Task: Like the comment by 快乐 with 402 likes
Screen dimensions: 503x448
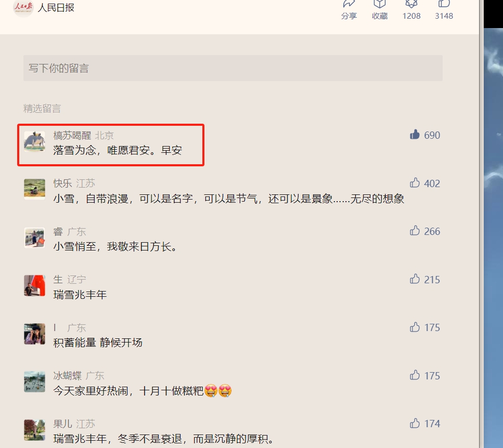Action: pos(415,182)
